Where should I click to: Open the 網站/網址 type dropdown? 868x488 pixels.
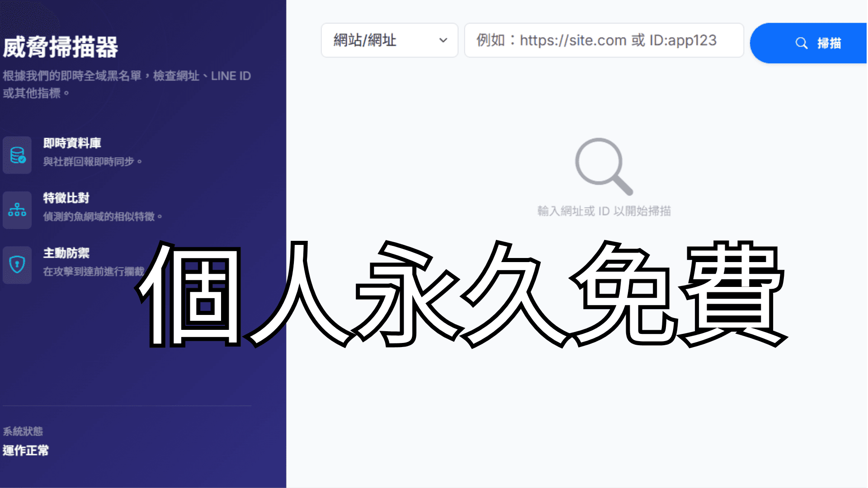point(389,41)
